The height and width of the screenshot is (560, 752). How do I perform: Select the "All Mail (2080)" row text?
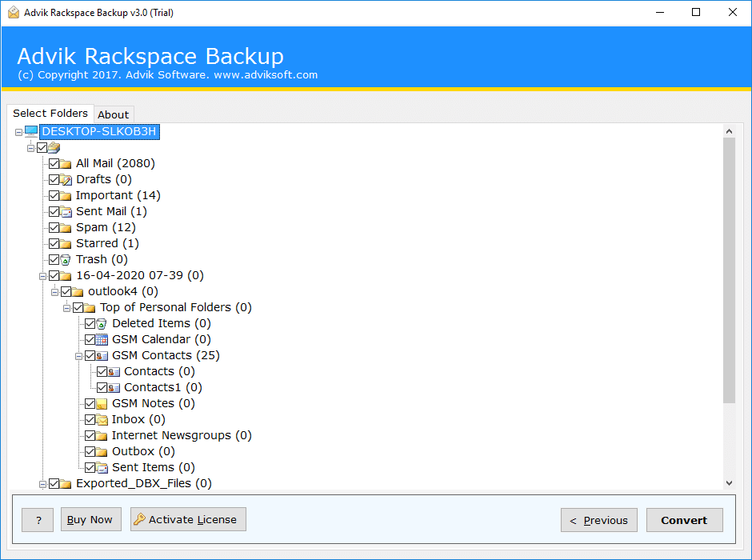[115, 163]
